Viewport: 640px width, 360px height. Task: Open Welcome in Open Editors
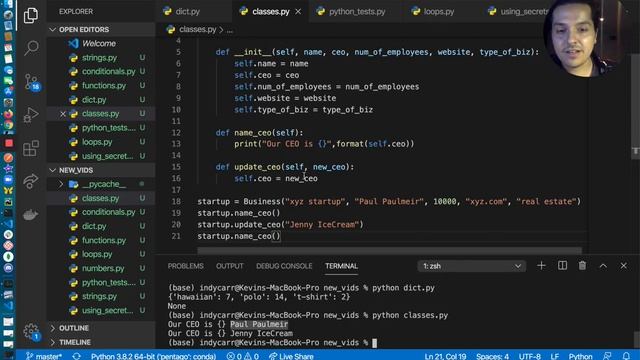click(x=99, y=43)
